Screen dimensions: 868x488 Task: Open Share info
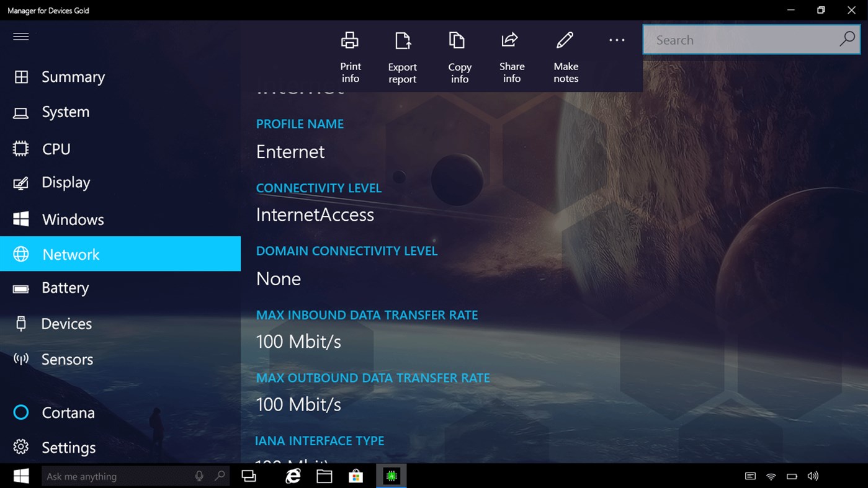(x=511, y=39)
